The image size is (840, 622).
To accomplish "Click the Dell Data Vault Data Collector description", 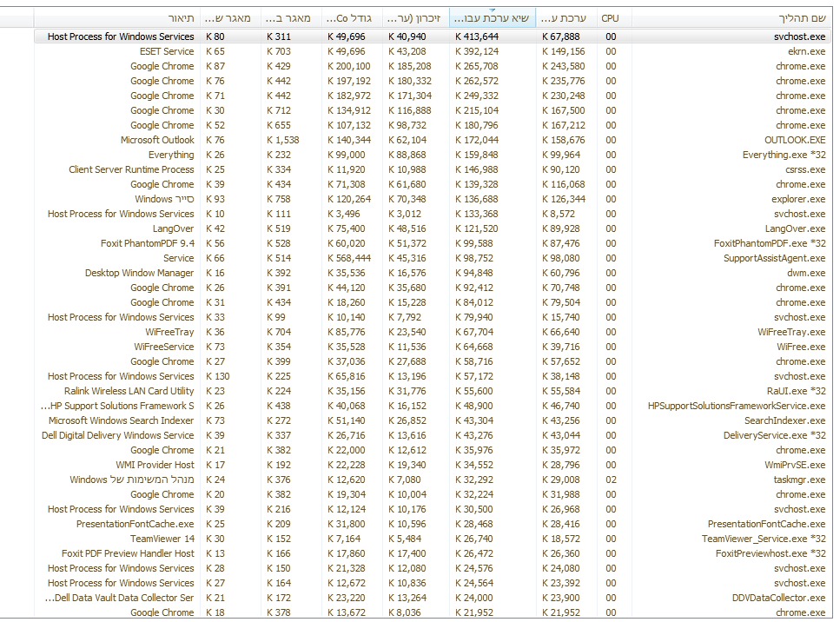I will [120, 598].
